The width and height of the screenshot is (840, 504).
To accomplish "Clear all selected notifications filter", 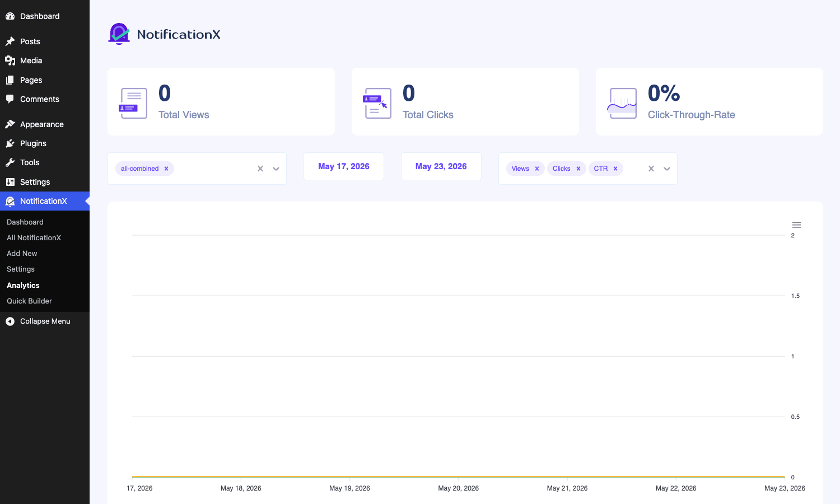I will (x=260, y=169).
